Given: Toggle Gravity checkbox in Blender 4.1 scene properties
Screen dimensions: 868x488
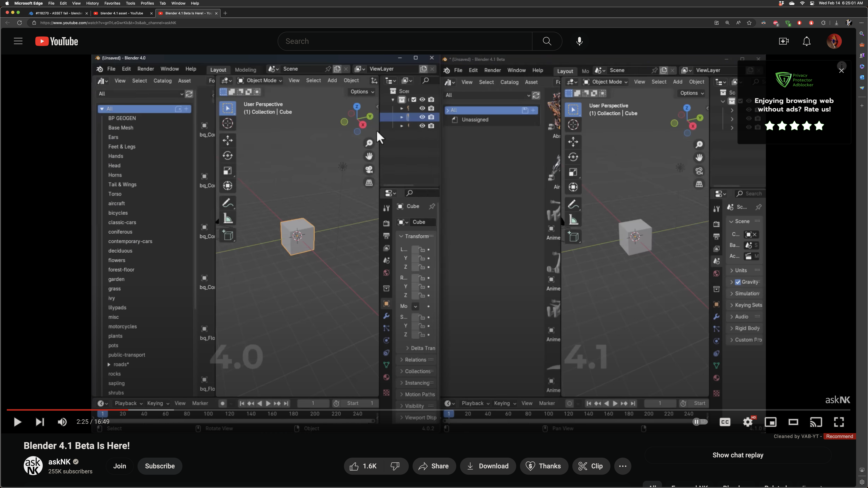Looking at the screenshot, I should pyautogui.click(x=738, y=282).
